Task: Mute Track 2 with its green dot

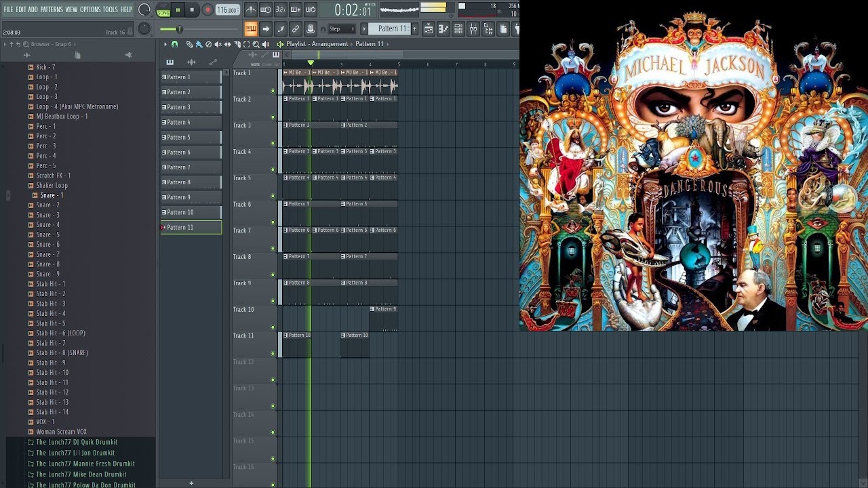Action: (x=273, y=117)
